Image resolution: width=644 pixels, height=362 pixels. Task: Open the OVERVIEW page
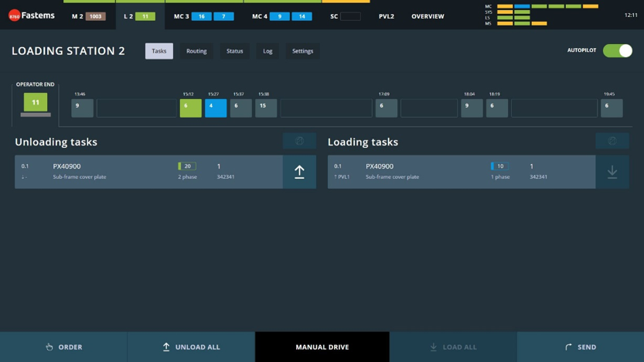(428, 16)
